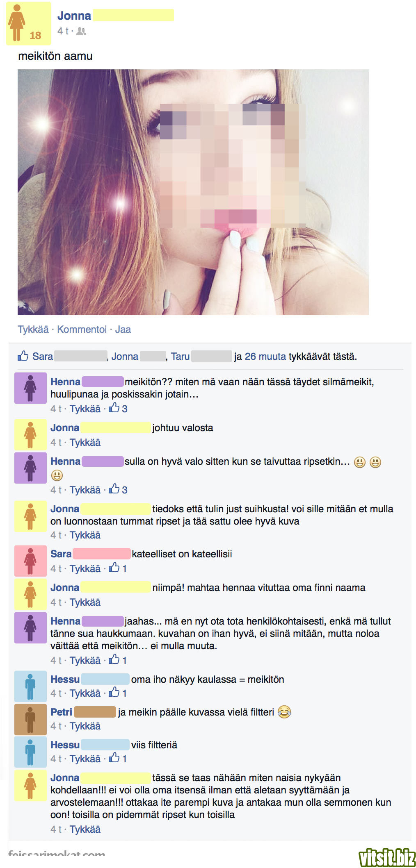The image size is (416, 868).
Task: Click the laughing emoji in Petri's comment
Action: click(x=284, y=712)
